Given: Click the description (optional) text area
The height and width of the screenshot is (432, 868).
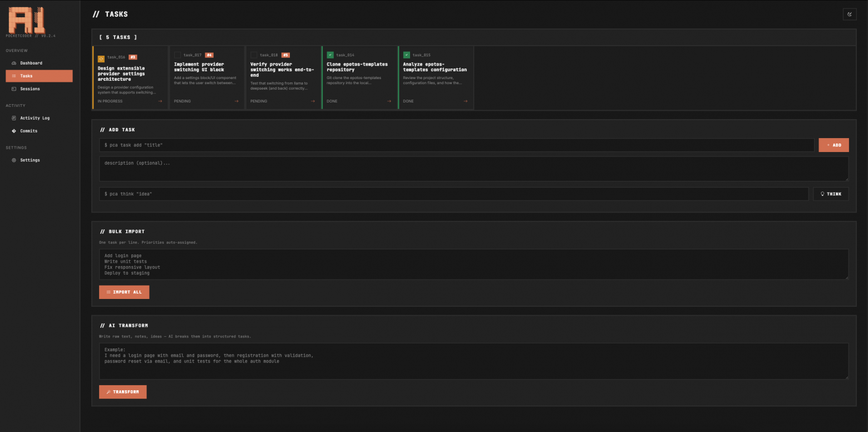Looking at the screenshot, I should (x=474, y=169).
